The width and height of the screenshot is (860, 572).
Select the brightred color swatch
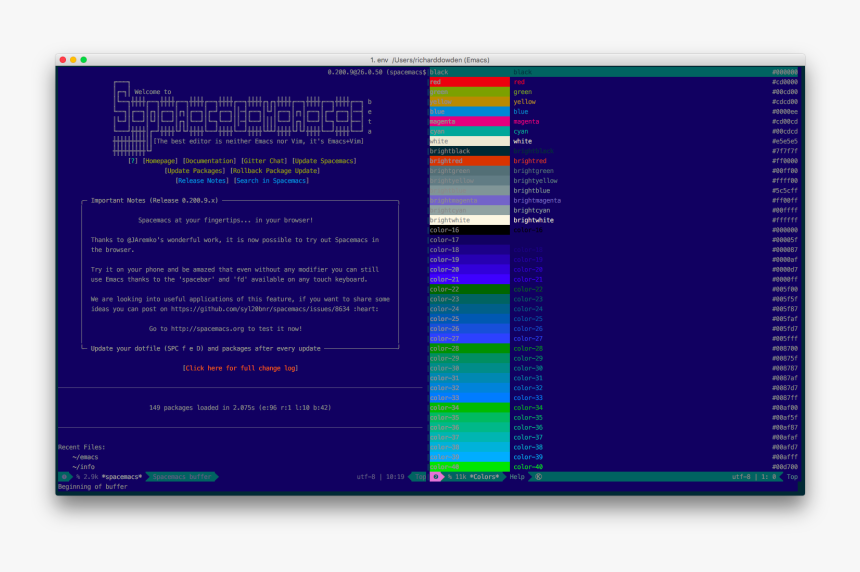(469, 161)
